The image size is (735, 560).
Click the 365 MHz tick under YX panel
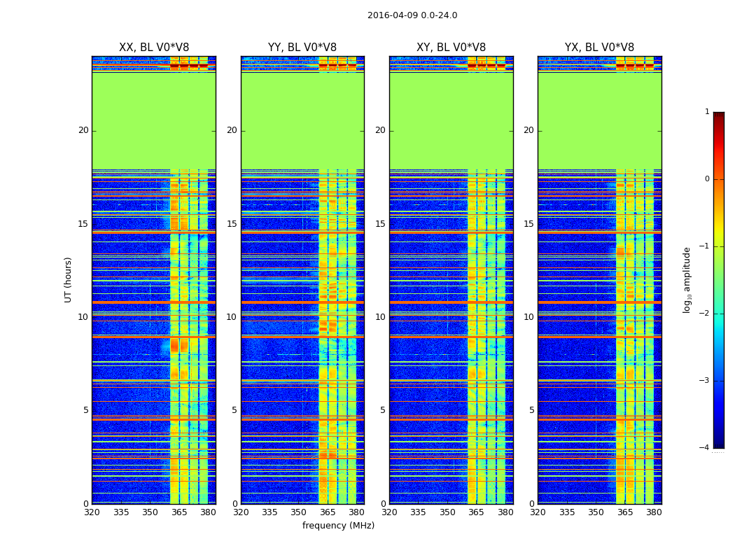(625, 512)
